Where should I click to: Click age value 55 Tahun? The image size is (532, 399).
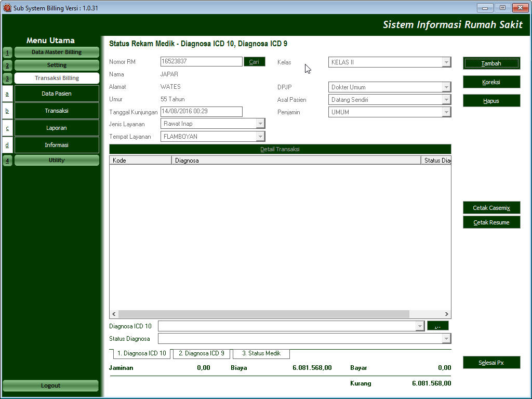click(x=172, y=99)
